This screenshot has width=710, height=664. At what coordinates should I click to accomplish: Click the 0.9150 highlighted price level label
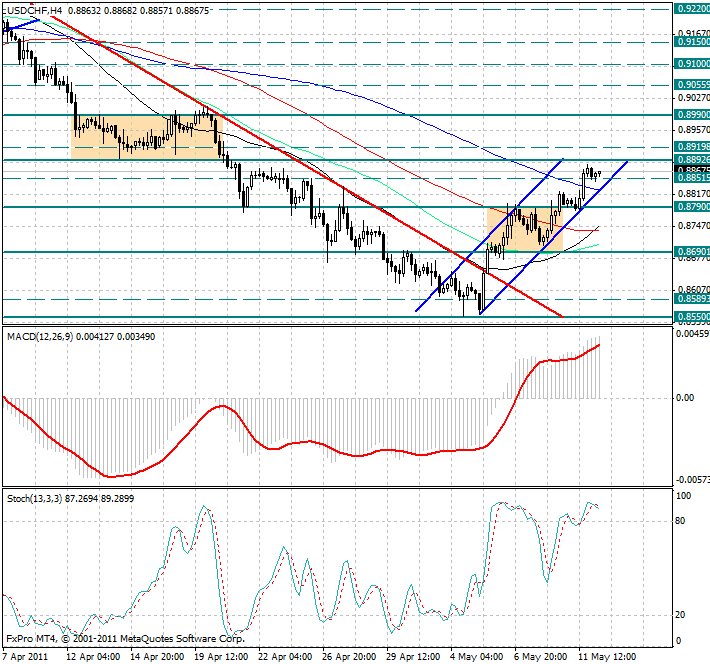tap(692, 42)
